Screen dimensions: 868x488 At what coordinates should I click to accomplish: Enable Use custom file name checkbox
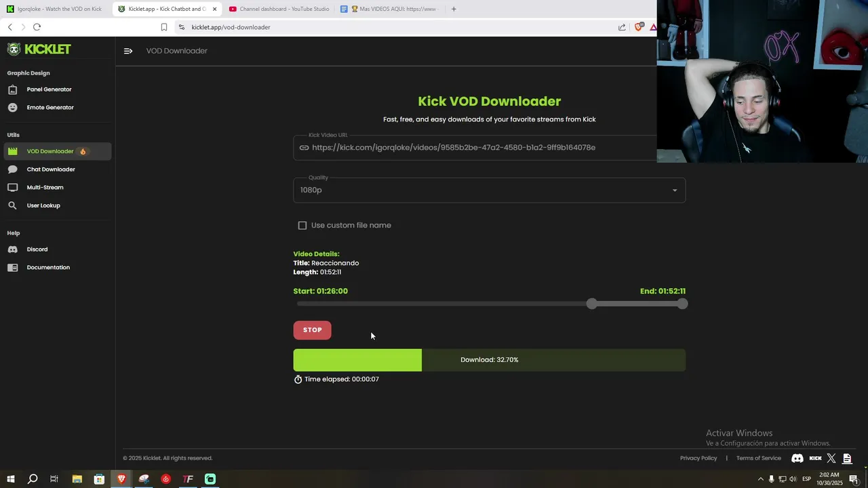302,225
